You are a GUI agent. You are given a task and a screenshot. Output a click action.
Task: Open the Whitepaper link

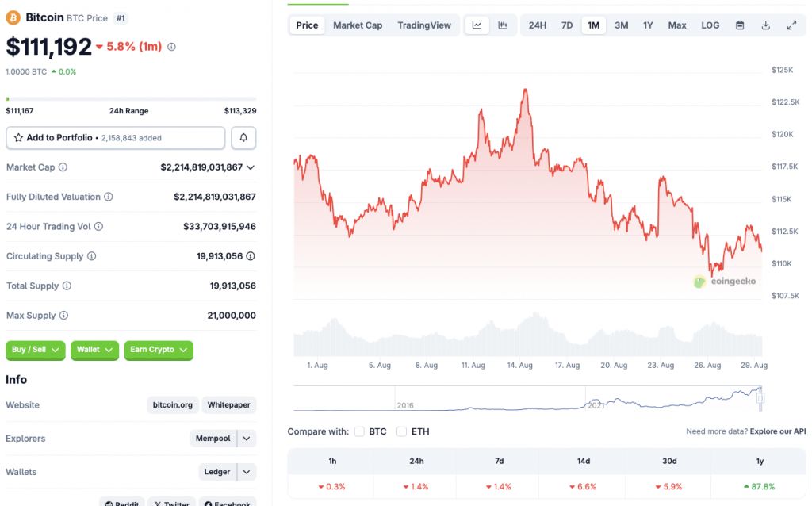[x=229, y=405]
